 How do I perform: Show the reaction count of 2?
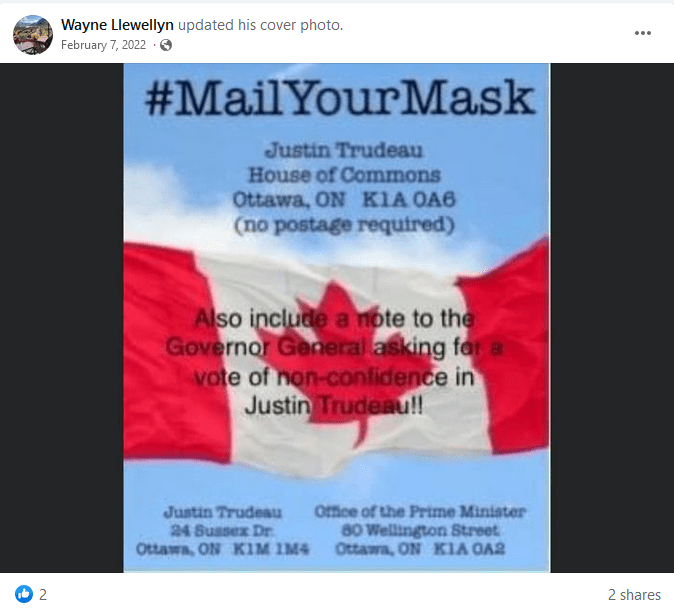point(43,594)
